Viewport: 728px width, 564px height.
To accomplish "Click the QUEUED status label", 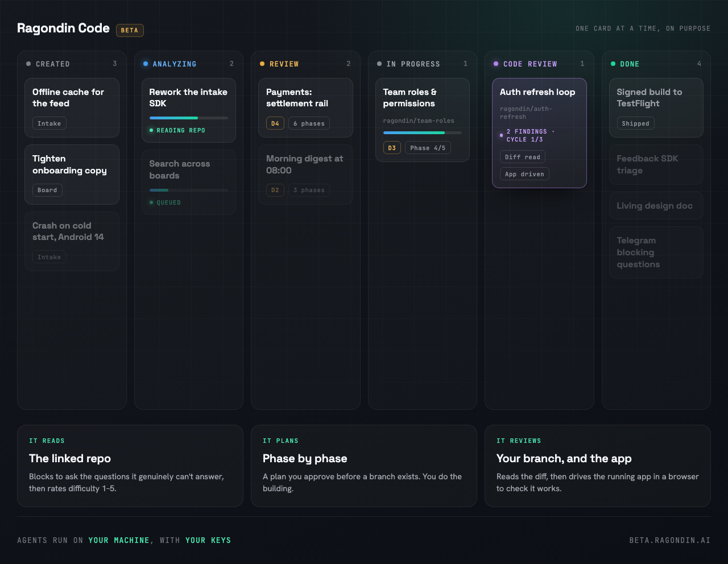I will (169, 202).
